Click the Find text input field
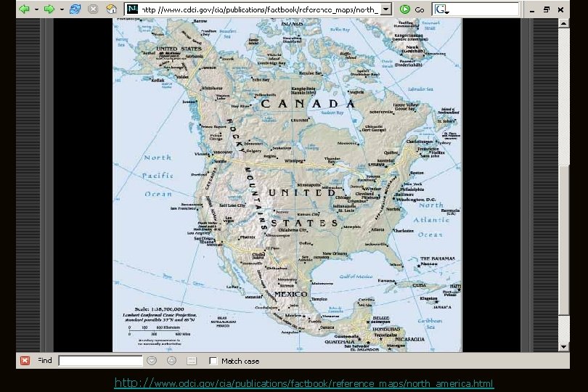588x392 pixels. [100, 361]
